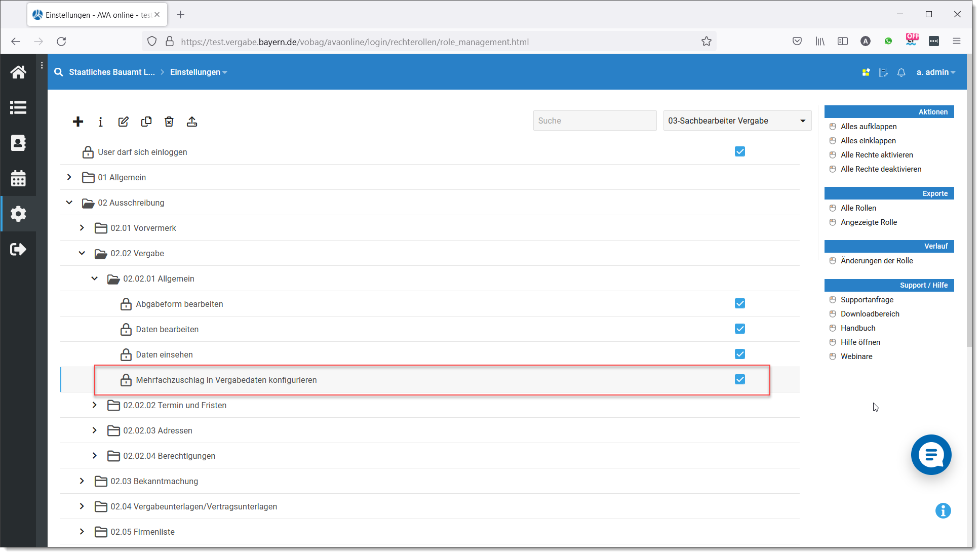Open the Einstellungen breadcrumb menu
The width and height of the screenshot is (980, 555).
(199, 72)
